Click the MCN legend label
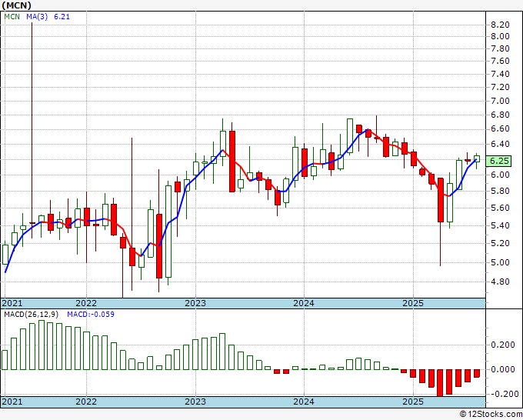523x420 pixels. click(x=12, y=17)
